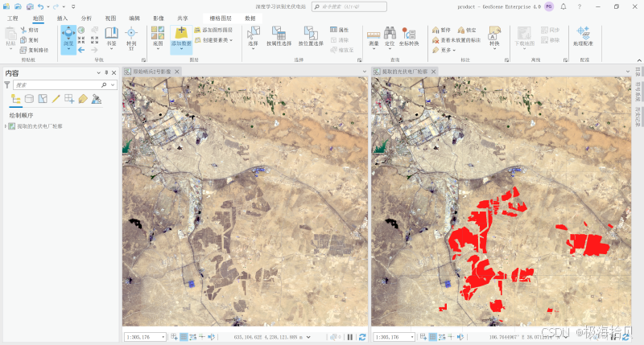Viewport: 644px width, 345px height.
Task: Switch to the 分析 (Analysis) ribbon tab
Action: click(86, 18)
